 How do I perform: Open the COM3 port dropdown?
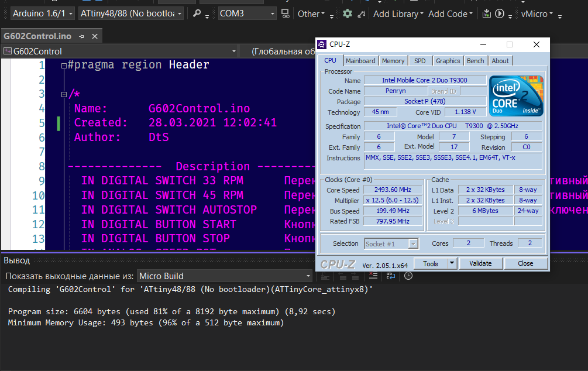(247, 13)
